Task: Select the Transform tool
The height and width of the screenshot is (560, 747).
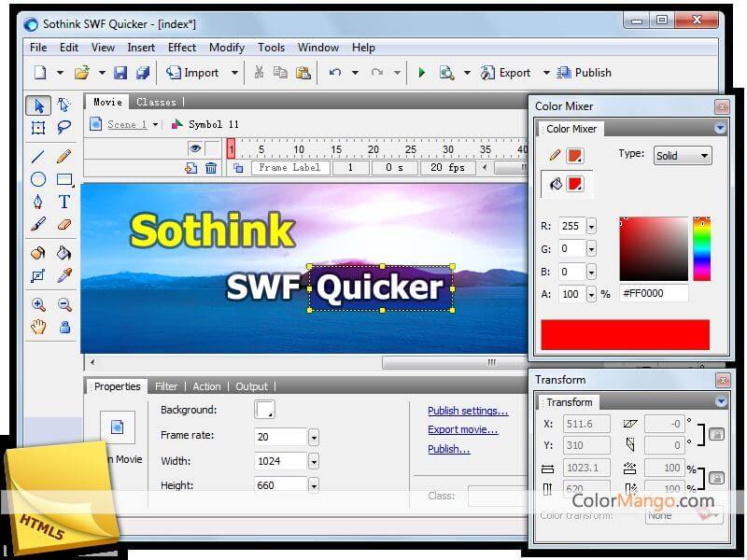Action: [x=38, y=128]
